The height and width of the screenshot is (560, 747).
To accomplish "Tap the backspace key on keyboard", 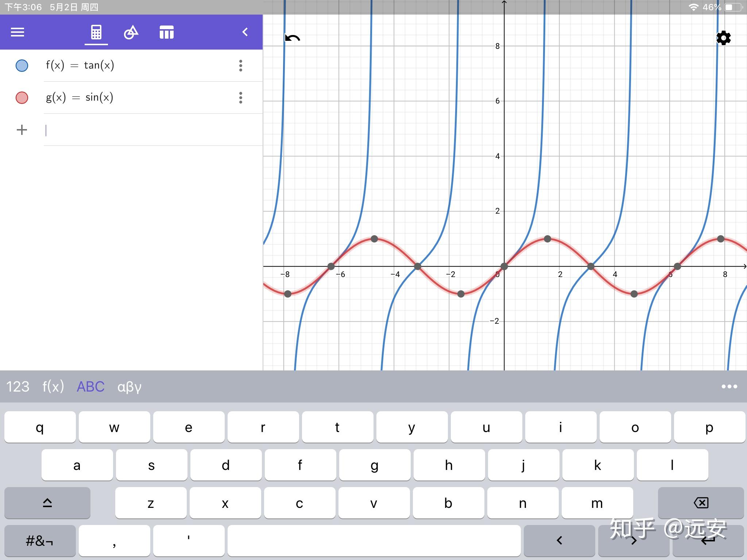I will point(701,503).
